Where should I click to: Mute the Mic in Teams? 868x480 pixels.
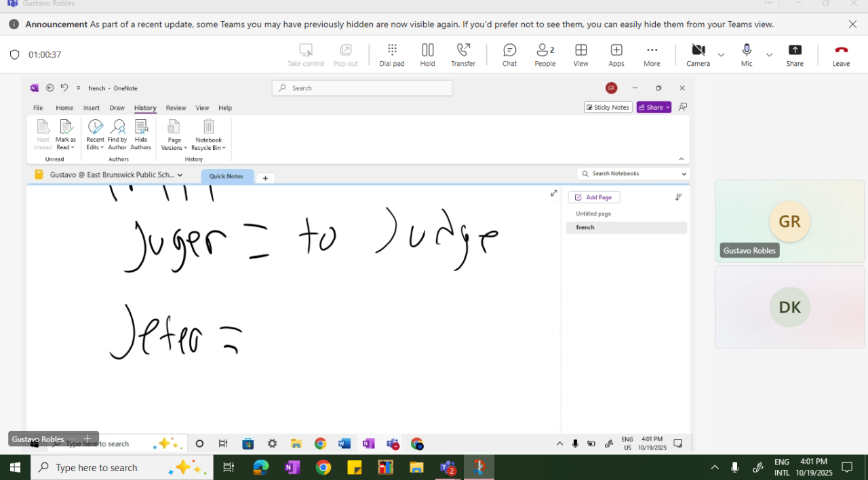747,55
